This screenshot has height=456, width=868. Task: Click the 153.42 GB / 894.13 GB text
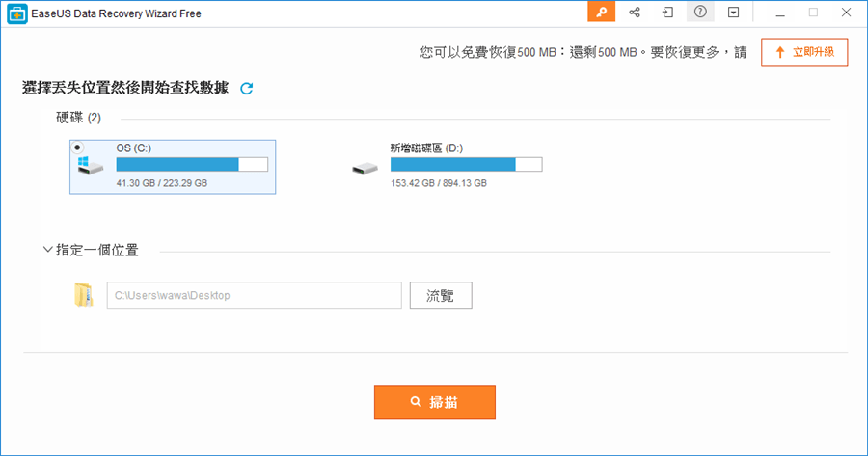[x=439, y=183]
